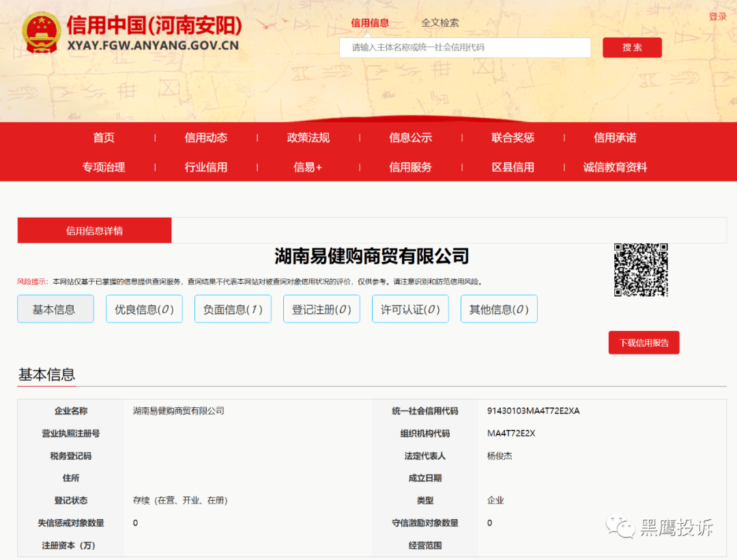Open the 首页 menu item
Viewport: 737px width, 560px height.
point(103,137)
